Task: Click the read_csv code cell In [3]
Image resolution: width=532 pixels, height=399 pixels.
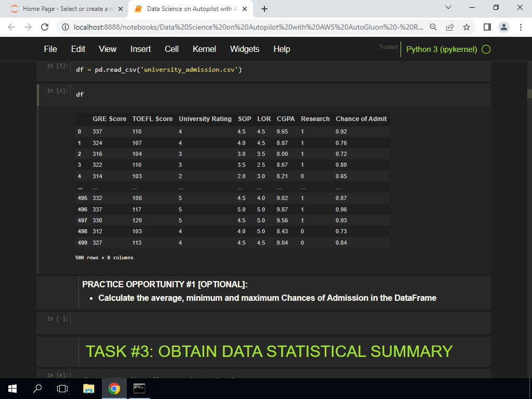Action: (280, 70)
